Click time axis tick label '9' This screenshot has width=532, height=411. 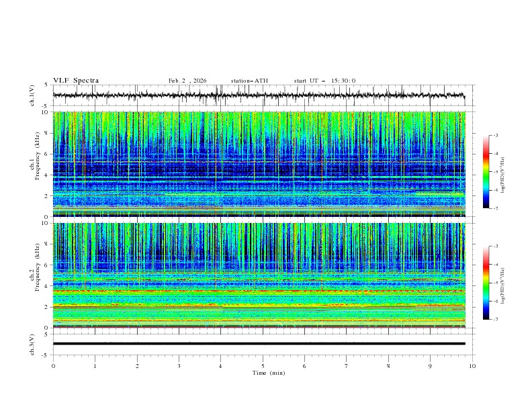pos(430,366)
